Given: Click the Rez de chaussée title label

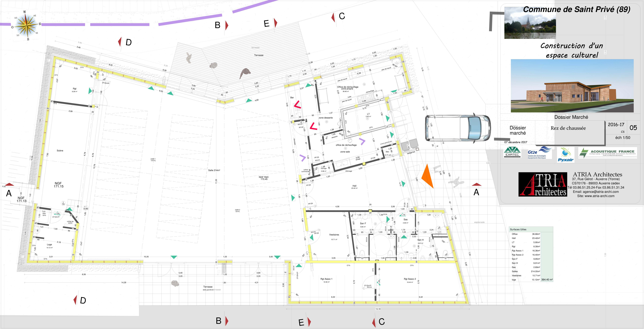Looking at the screenshot, I should coord(568,128).
